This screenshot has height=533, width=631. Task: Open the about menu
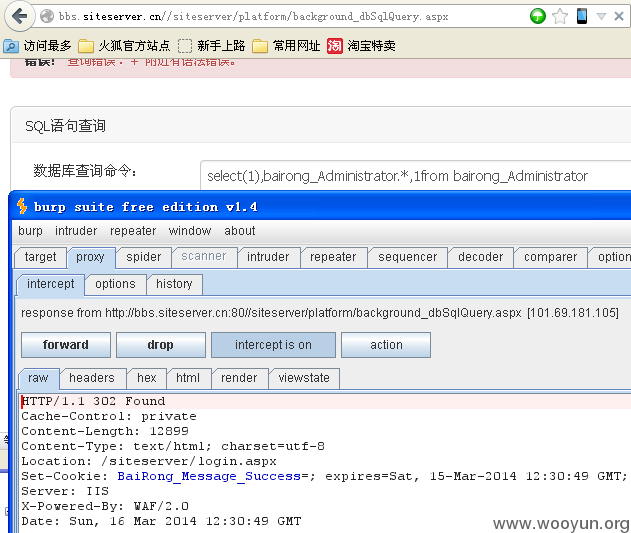tap(239, 231)
